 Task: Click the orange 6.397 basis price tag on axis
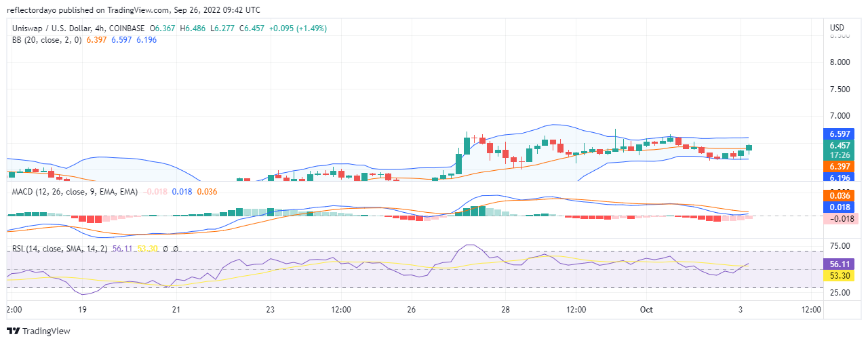tap(840, 166)
